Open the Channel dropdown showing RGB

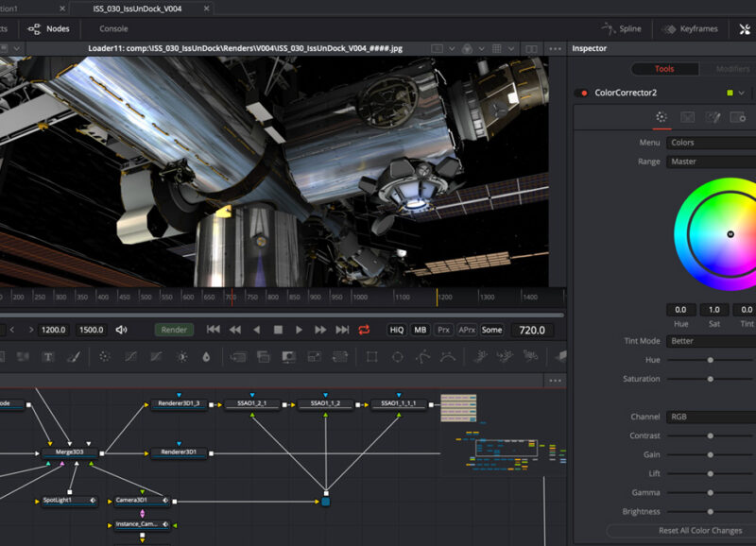tap(712, 417)
